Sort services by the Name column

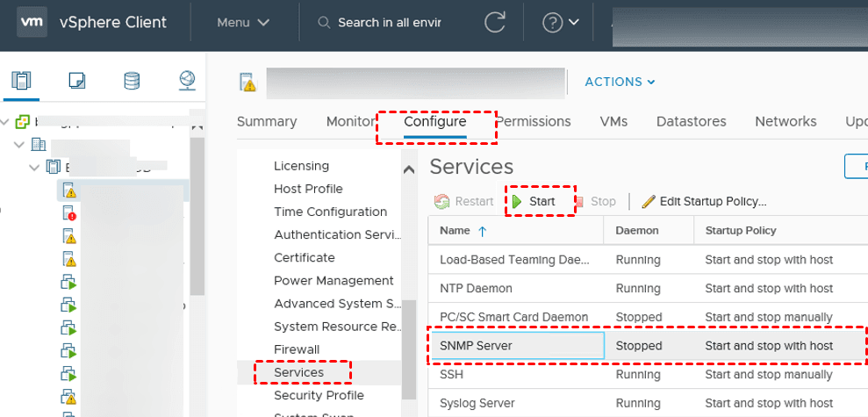pos(456,230)
